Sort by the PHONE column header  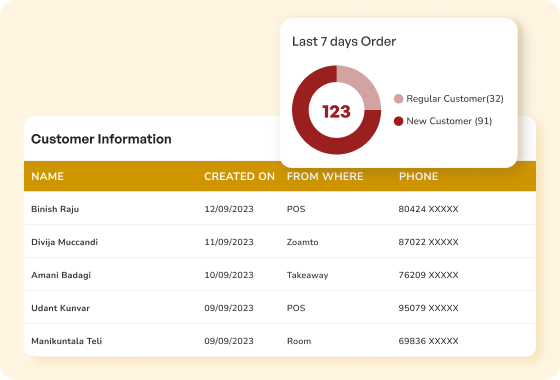[419, 176]
